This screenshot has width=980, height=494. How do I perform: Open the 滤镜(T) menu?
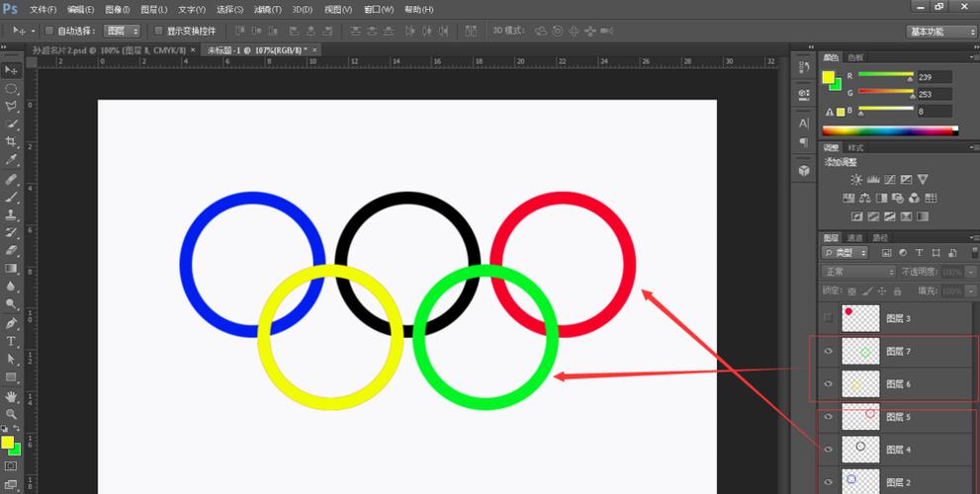coord(268,10)
